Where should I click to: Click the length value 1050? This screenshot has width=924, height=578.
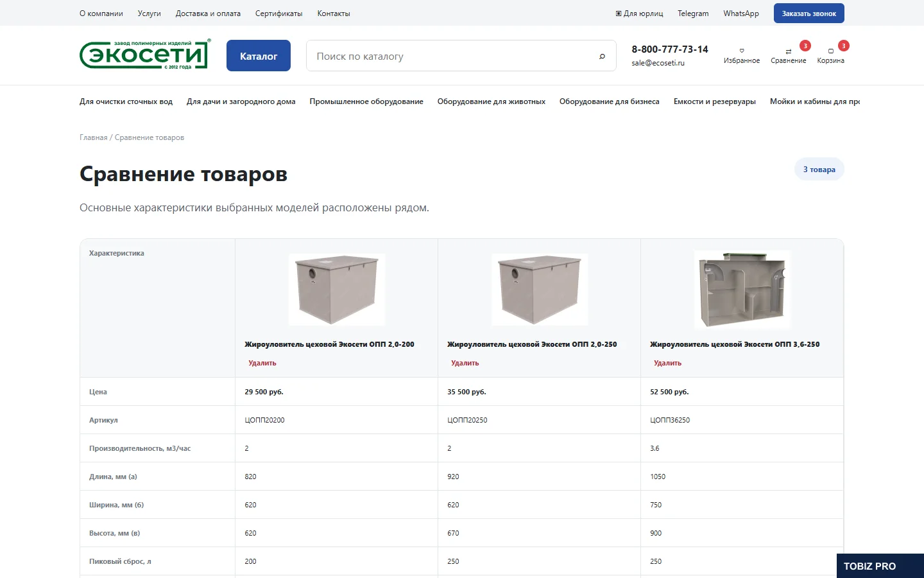click(658, 477)
